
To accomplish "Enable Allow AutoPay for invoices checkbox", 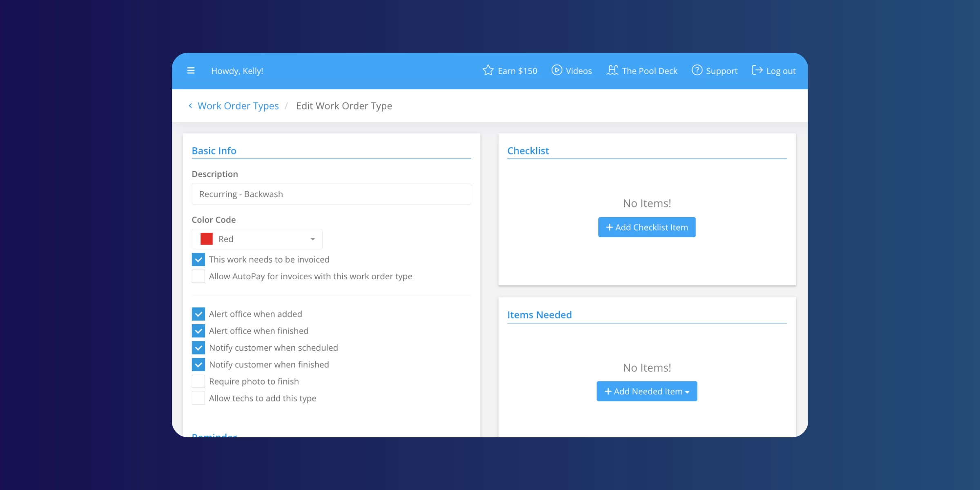I will coord(198,276).
